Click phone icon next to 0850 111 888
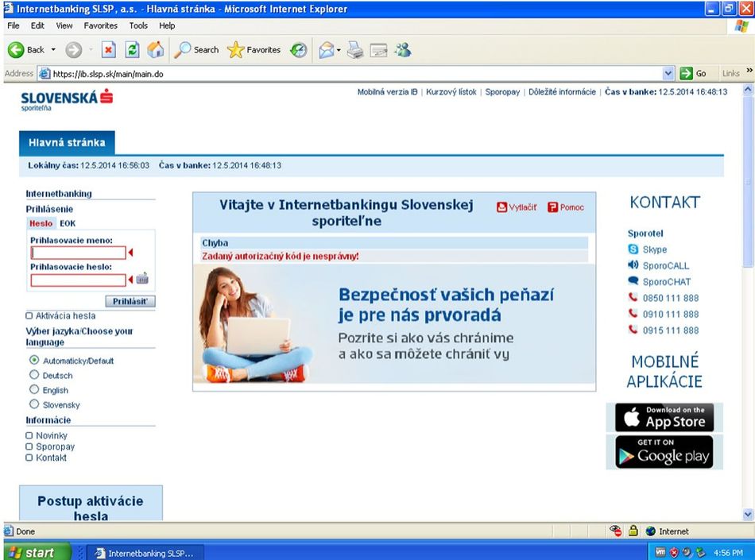The height and width of the screenshot is (560, 755). pos(633,297)
